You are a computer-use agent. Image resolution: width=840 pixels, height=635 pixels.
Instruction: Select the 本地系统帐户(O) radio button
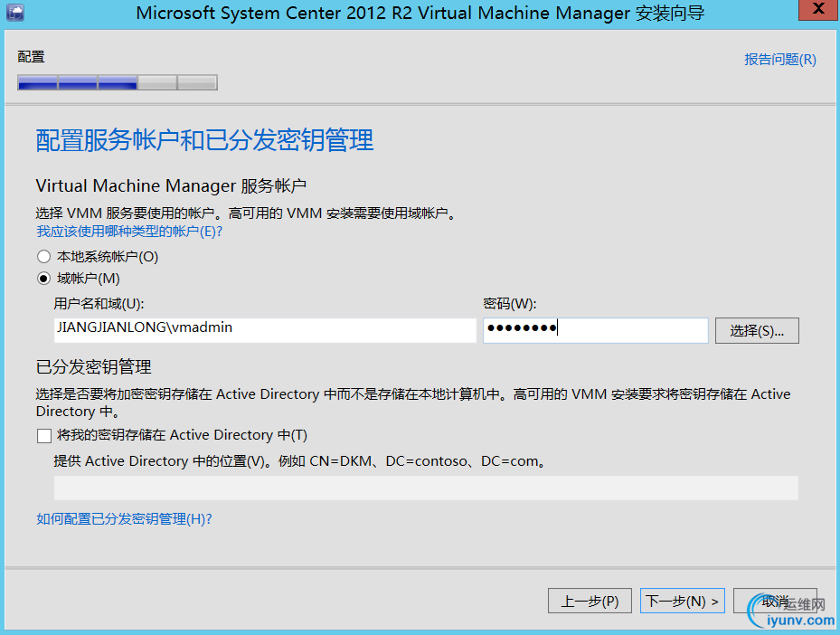[x=44, y=257]
